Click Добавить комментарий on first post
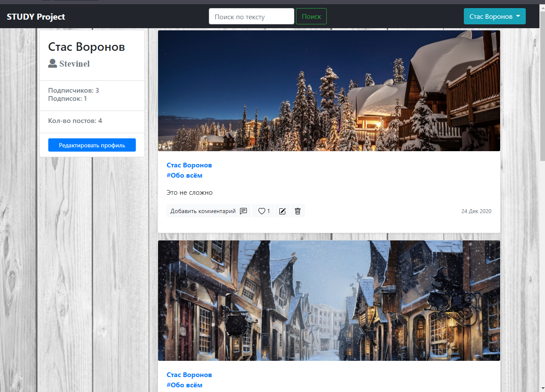This screenshot has width=545, height=392. [203, 211]
